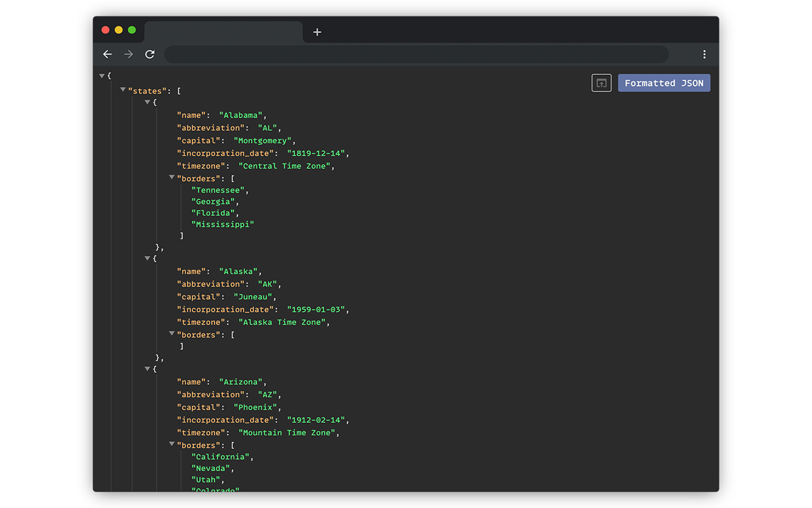This screenshot has width=812, height=508.
Task: Click the "Alabama" name value
Action: [x=241, y=116]
